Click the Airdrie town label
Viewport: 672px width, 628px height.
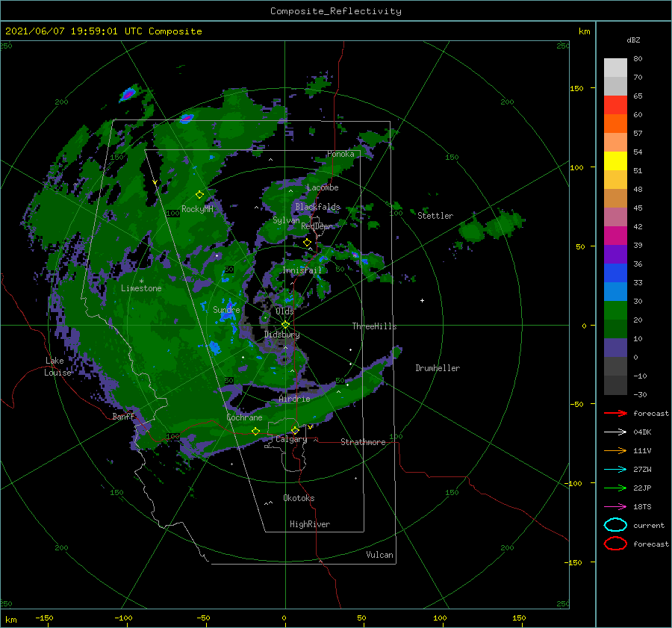click(x=294, y=399)
